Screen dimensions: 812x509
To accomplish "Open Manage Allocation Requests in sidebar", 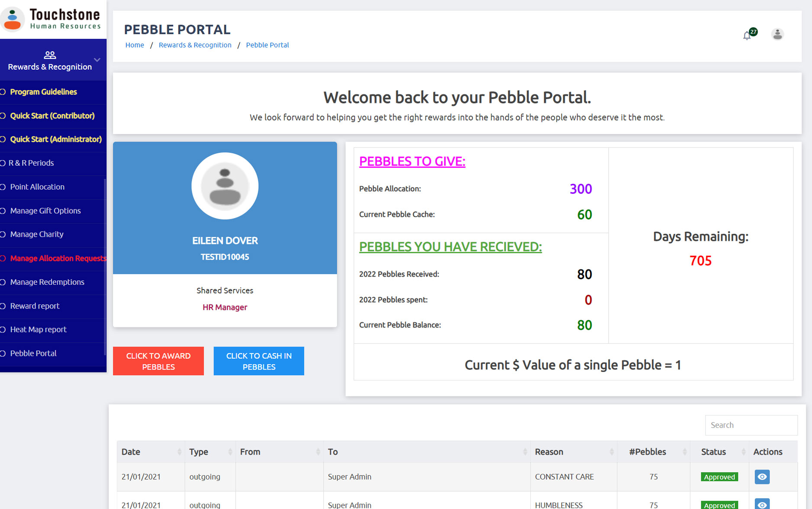I will click(58, 258).
